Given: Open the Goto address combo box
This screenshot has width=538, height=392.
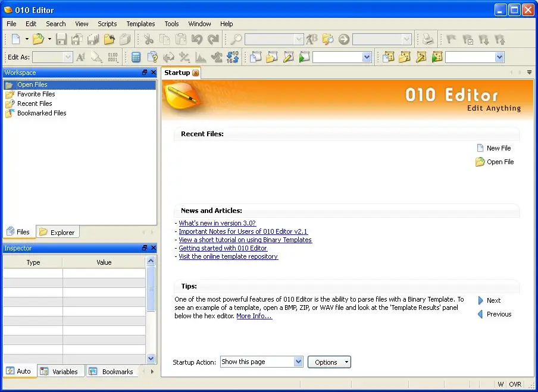Looking at the screenshot, I should pos(382,39).
